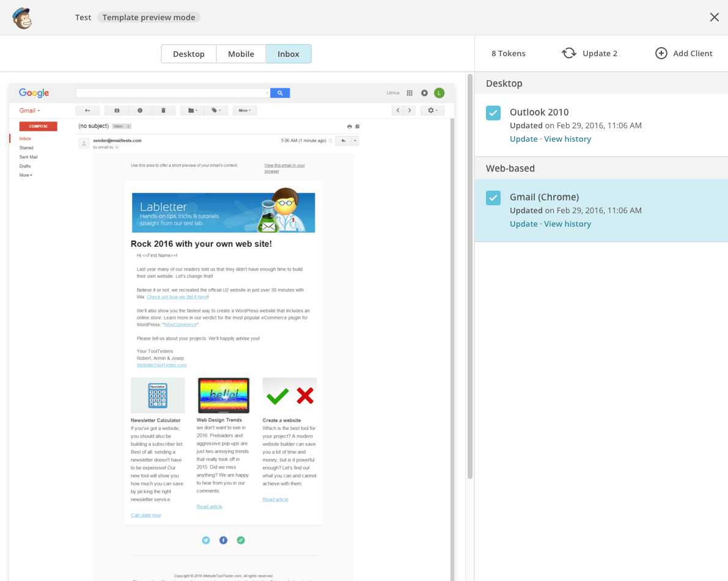Click the Newsletter Calculator thumbnail image

(157, 395)
